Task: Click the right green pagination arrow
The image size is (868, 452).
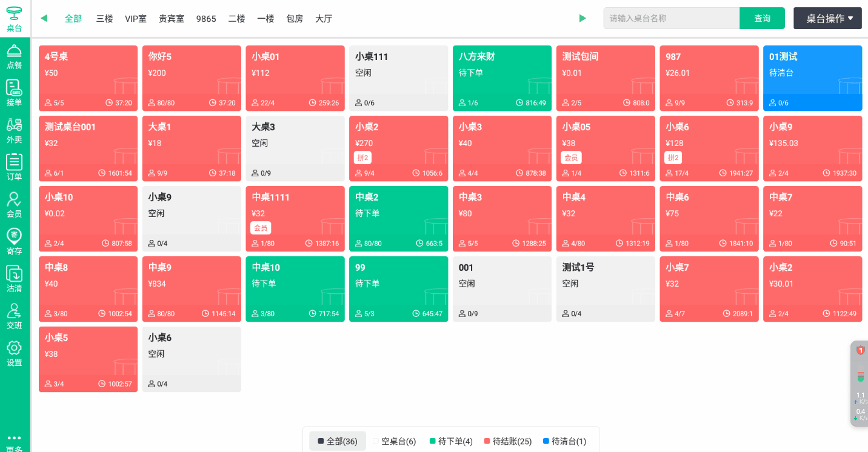Action: [x=583, y=18]
